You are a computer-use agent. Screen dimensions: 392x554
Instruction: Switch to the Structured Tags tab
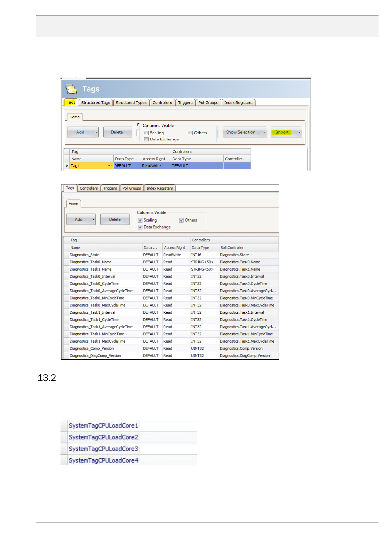point(95,103)
